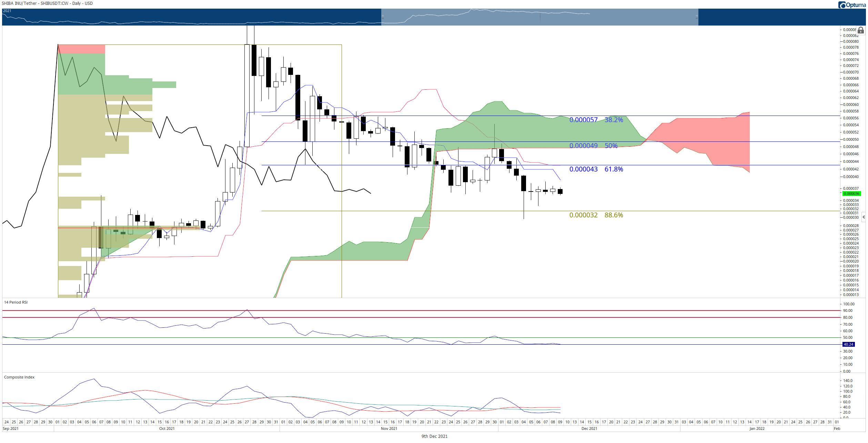Select the 0.000049 50% Fibonacci label
Viewport: 868px width, 443px height.
[x=593, y=146]
